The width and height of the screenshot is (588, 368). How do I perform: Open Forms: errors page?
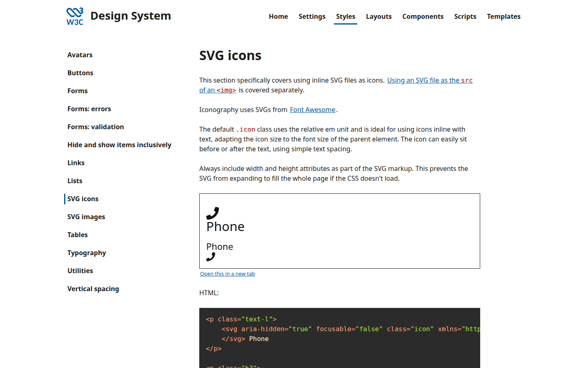click(x=89, y=109)
